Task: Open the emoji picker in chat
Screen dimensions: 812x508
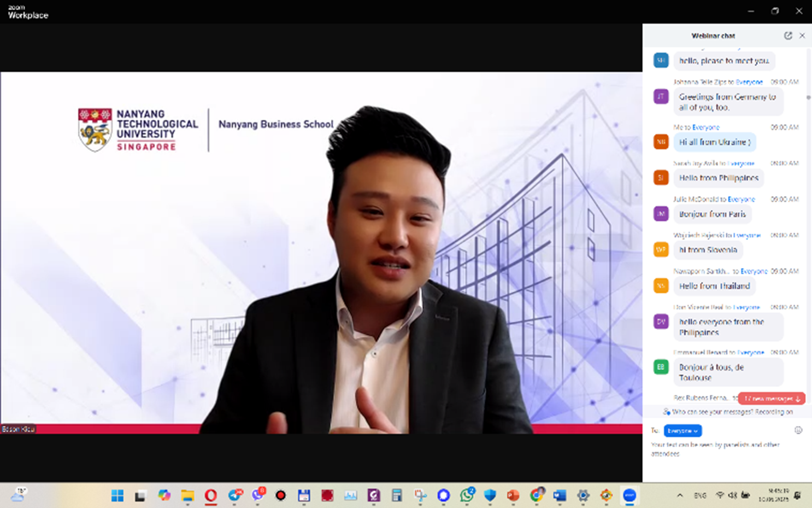Action: click(798, 430)
